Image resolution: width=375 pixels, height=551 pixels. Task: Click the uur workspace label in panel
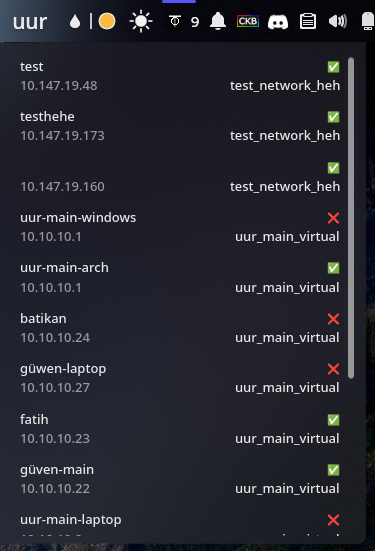coord(30,22)
